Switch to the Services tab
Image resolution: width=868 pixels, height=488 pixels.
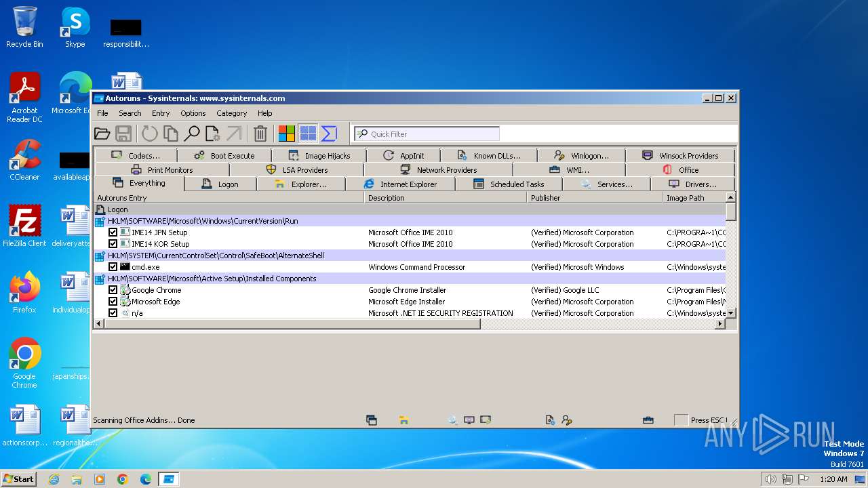point(606,184)
